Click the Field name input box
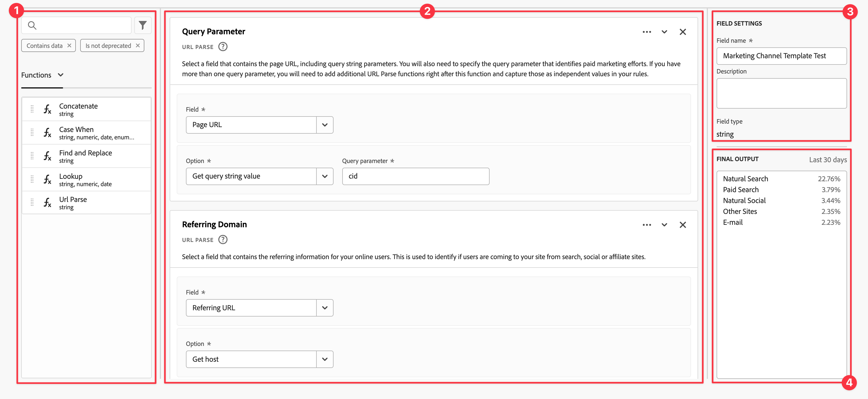Screen dimensions: 868x399 781,56
